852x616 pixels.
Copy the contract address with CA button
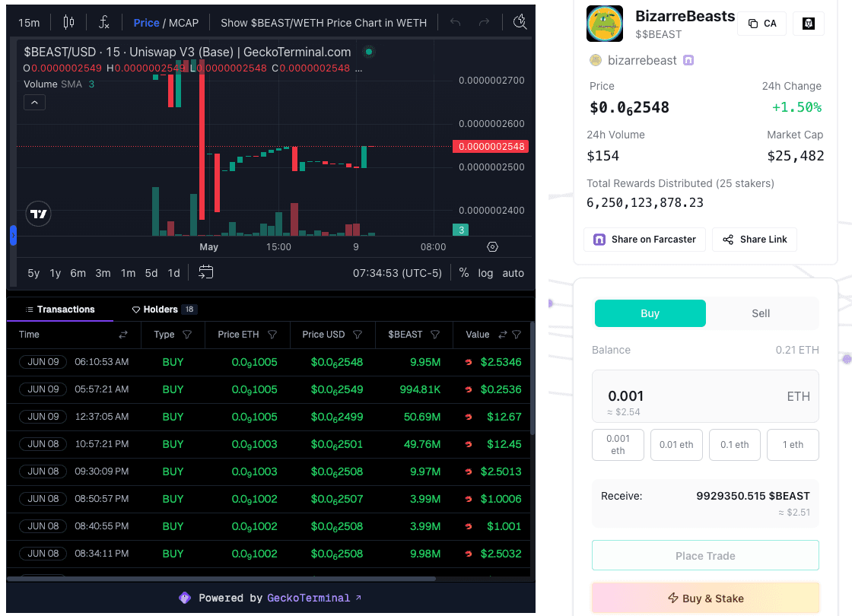[x=761, y=24]
